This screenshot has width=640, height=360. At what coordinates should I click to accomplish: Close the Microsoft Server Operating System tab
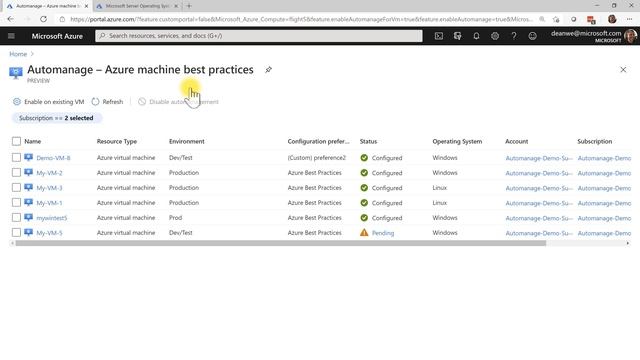click(176, 6)
